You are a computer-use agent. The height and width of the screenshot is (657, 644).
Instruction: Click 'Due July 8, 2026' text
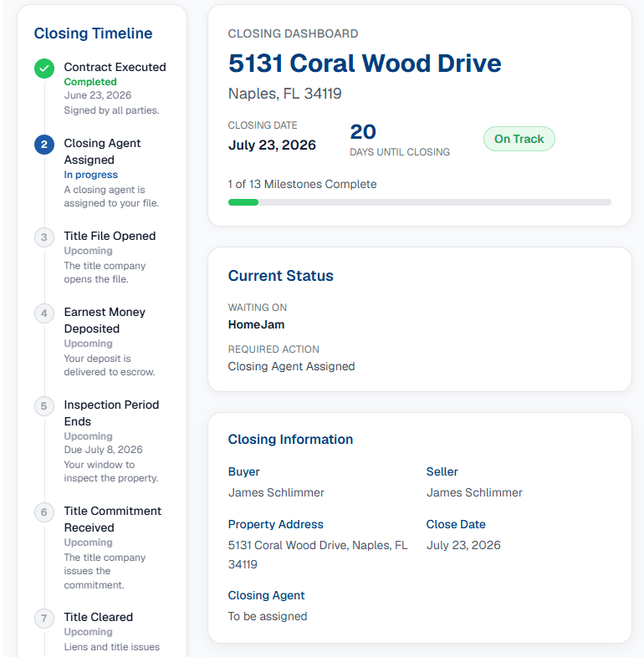pos(103,450)
